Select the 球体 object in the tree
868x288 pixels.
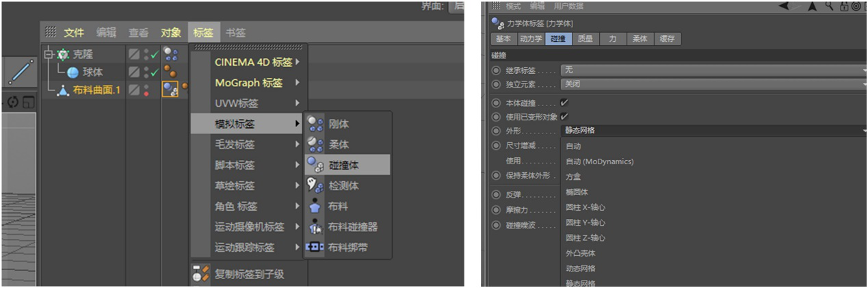tap(92, 72)
